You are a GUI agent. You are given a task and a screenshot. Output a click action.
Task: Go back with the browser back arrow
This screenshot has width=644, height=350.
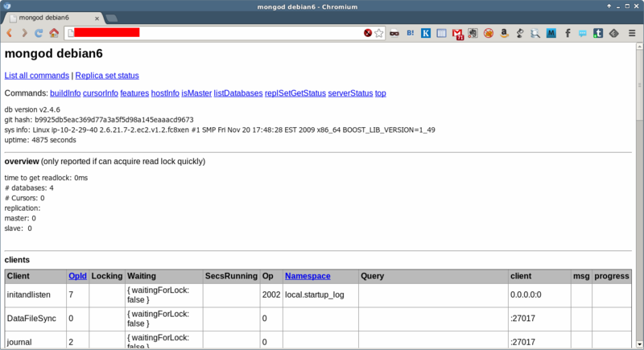coord(10,33)
